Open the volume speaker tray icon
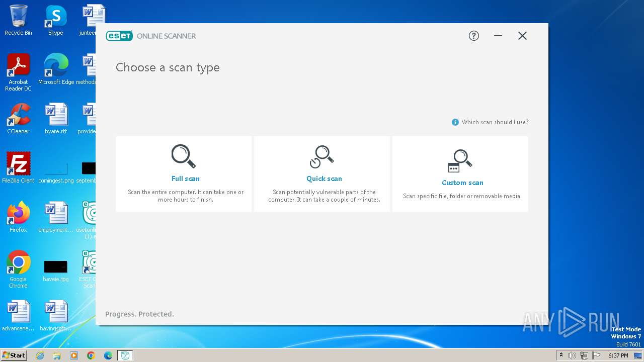 (x=572, y=355)
